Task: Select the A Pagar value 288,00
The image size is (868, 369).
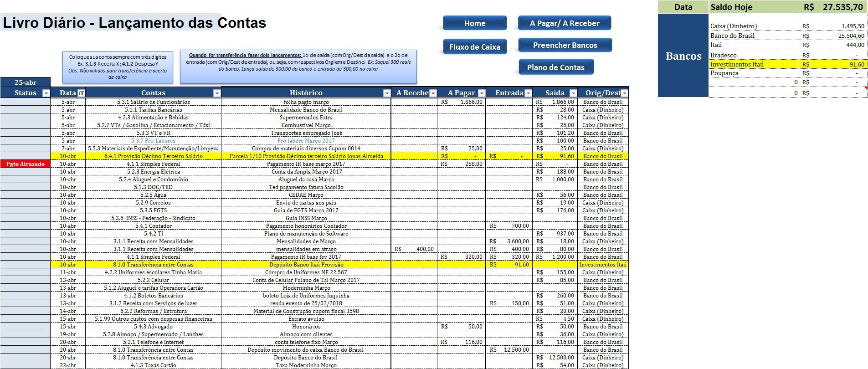Action: click(x=462, y=164)
